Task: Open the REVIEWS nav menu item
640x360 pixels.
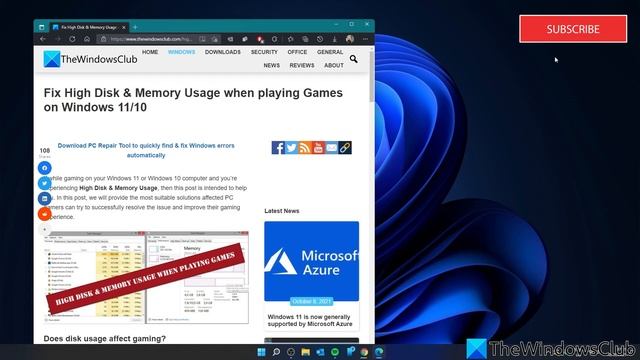Action: coord(302,65)
